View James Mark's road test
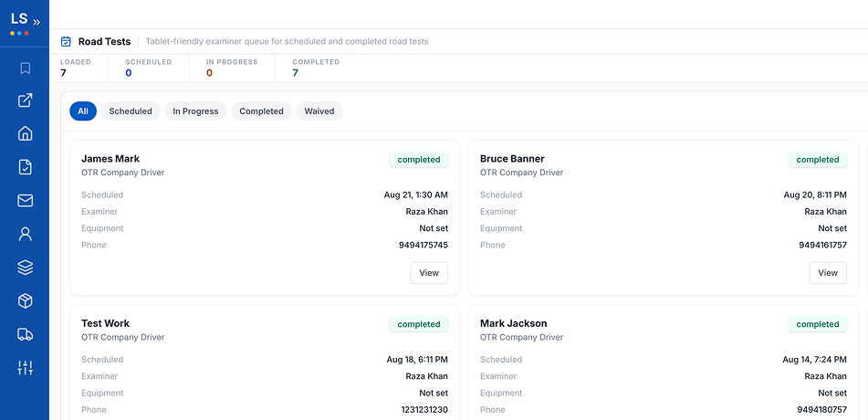Screen dimensions: 868x420 429,273
